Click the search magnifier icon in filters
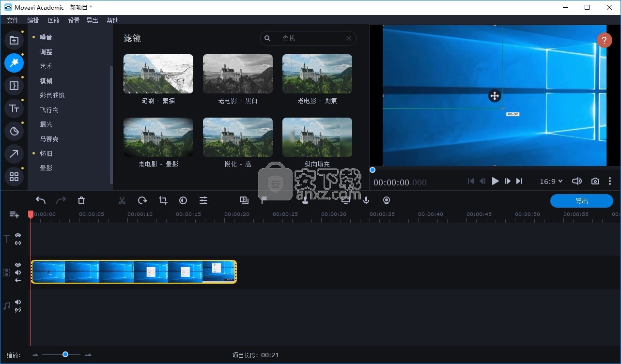This screenshot has width=621, height=364. pyautogui.click(x=267, y=38)
